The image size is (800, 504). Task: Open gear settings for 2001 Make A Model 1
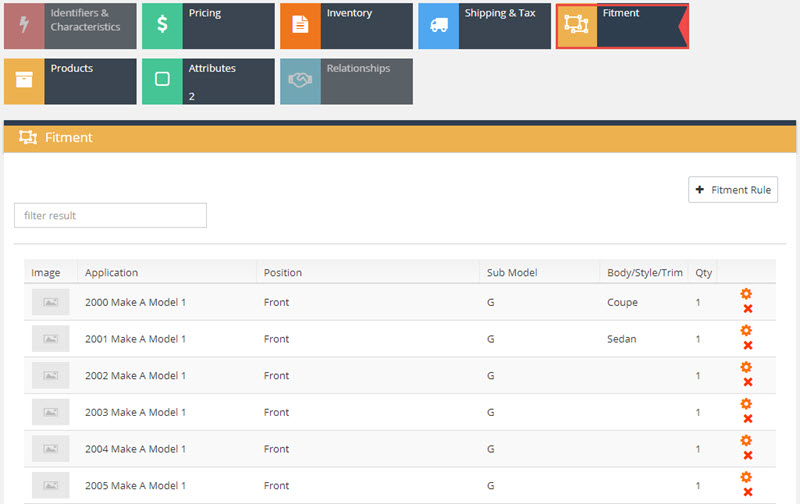coord(746,331)
